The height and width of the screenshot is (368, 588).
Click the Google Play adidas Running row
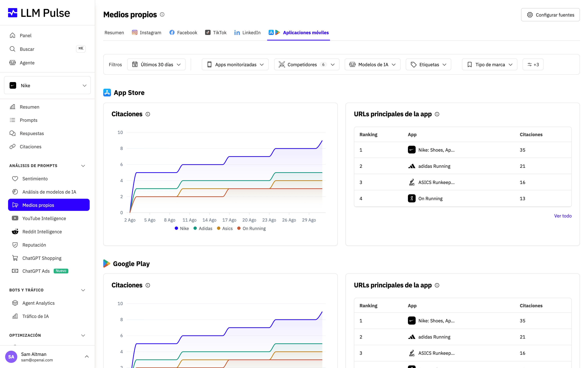(x=463, y=337)
